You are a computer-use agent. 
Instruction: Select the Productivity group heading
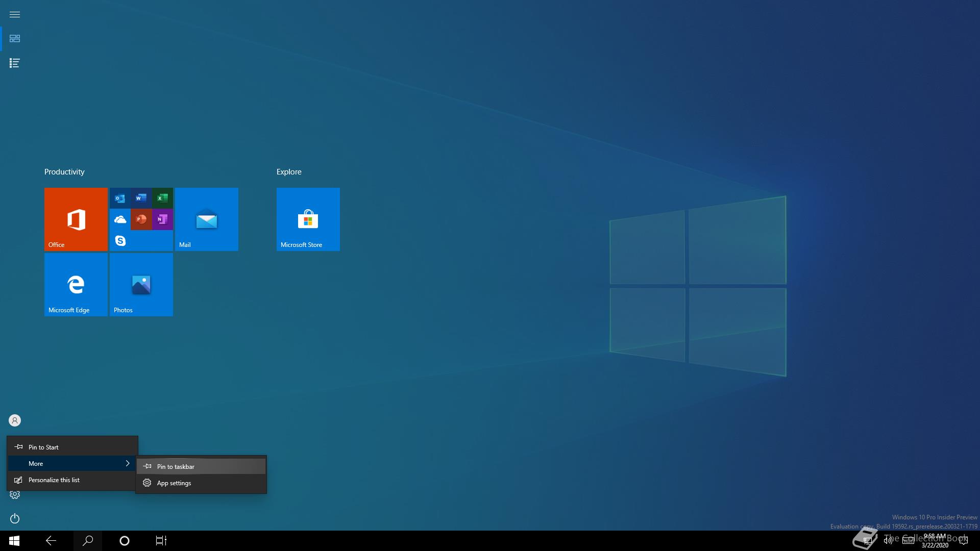[64, 172]
